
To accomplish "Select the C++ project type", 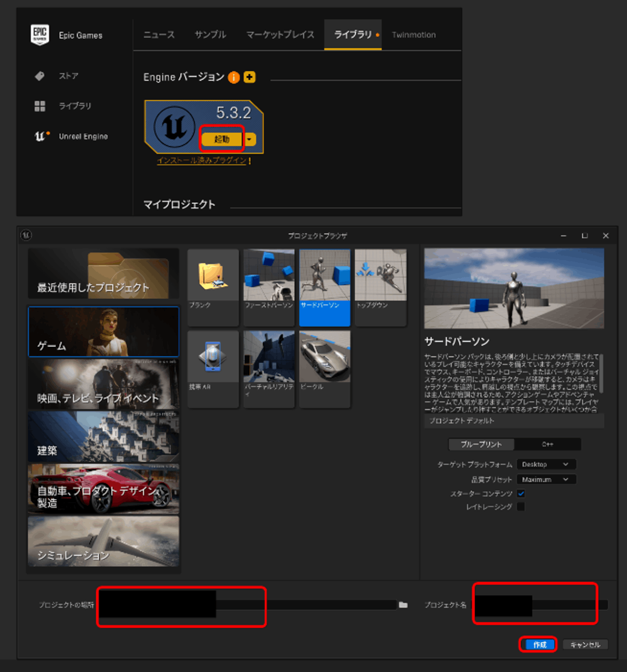I will coord(547,444).
